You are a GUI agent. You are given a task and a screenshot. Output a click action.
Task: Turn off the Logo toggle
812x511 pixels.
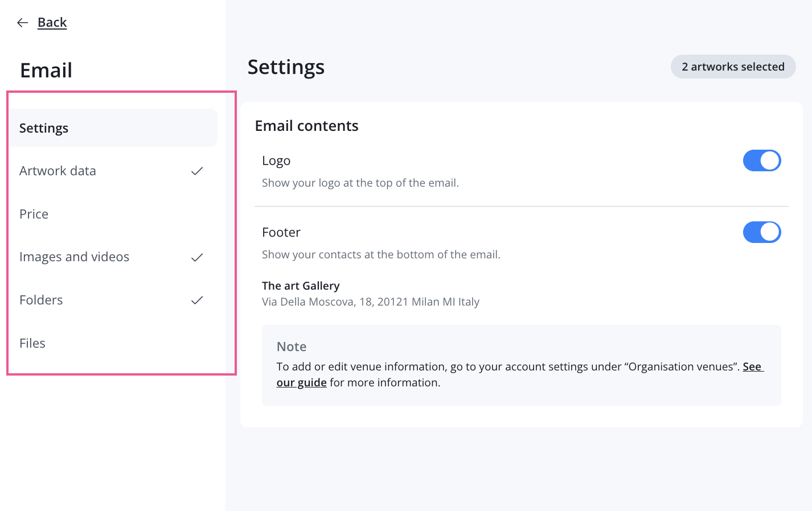coord(762,160)
